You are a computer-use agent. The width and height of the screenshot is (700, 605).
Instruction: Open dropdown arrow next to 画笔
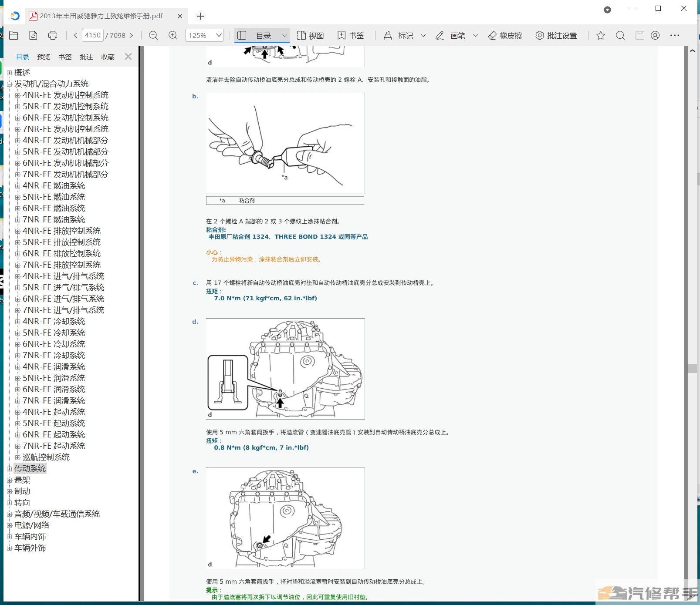475,36
